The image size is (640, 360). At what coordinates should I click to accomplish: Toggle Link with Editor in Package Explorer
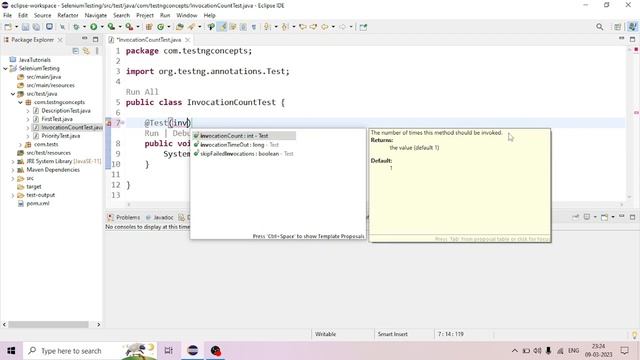pos(86,51)
